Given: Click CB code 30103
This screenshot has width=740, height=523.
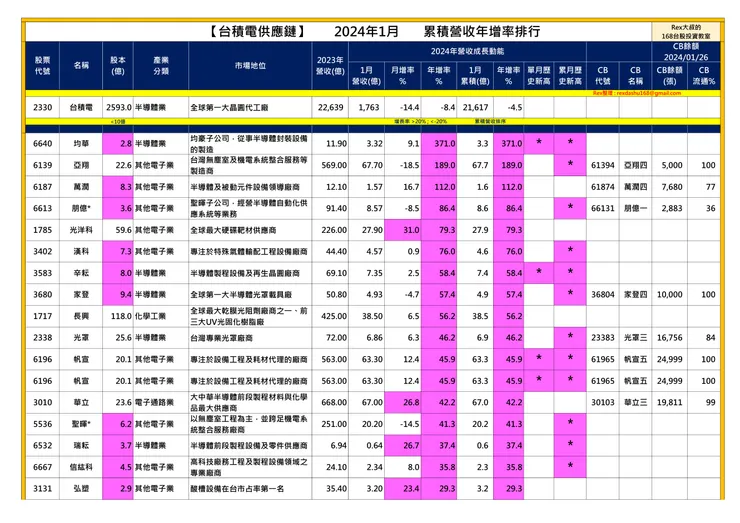Looking at the screenshot, I should point(603,402).
